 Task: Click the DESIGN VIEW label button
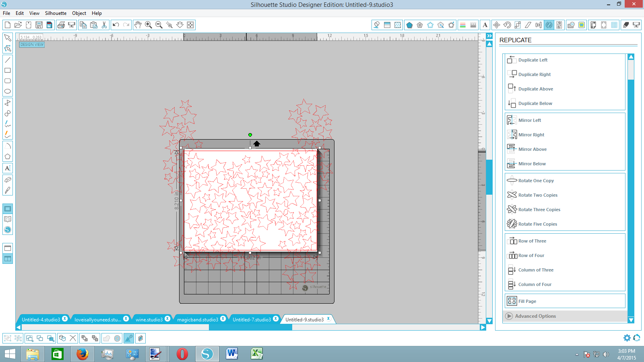click(x=32, y=45)
